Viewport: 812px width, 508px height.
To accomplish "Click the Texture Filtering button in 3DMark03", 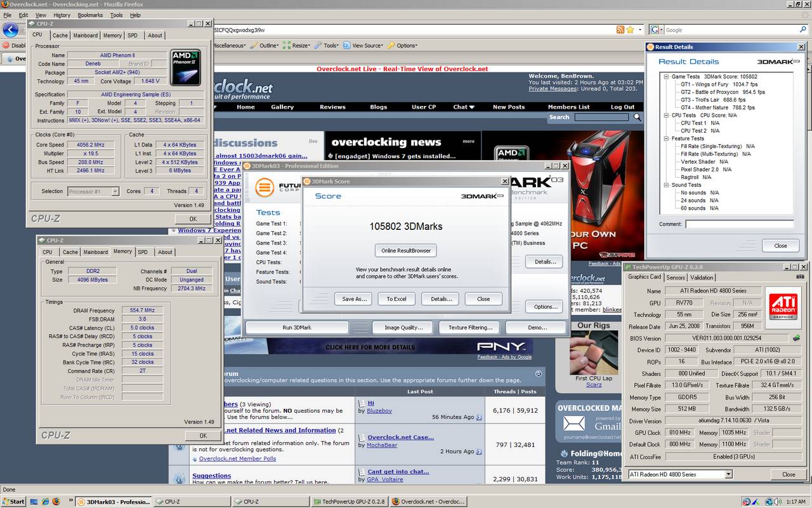I will (x=470, y=328).
